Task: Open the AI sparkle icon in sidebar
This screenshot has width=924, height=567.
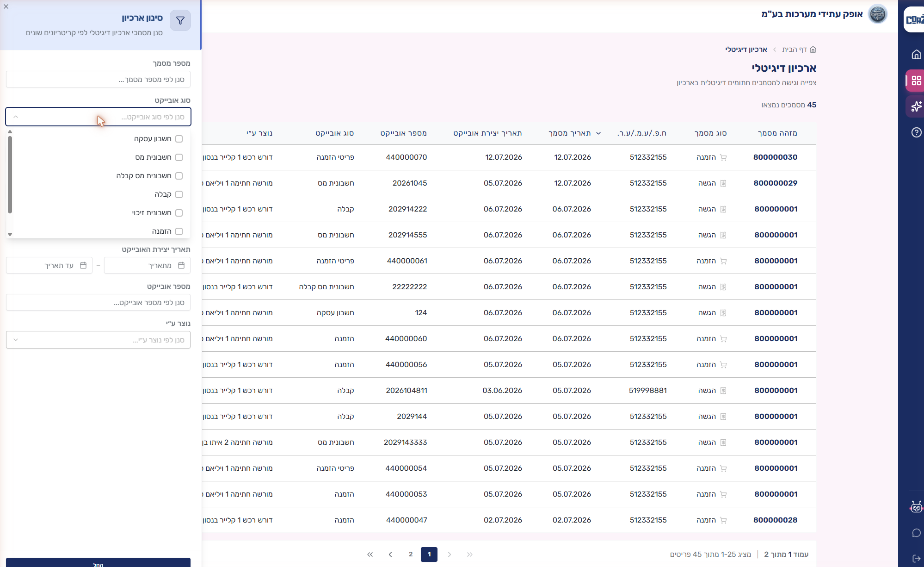Action: [916, 106]
